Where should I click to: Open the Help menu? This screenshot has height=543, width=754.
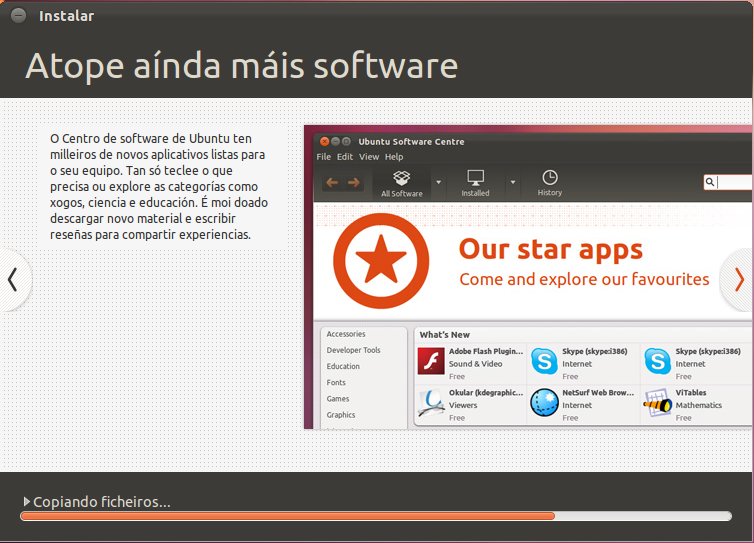(394, 157)
